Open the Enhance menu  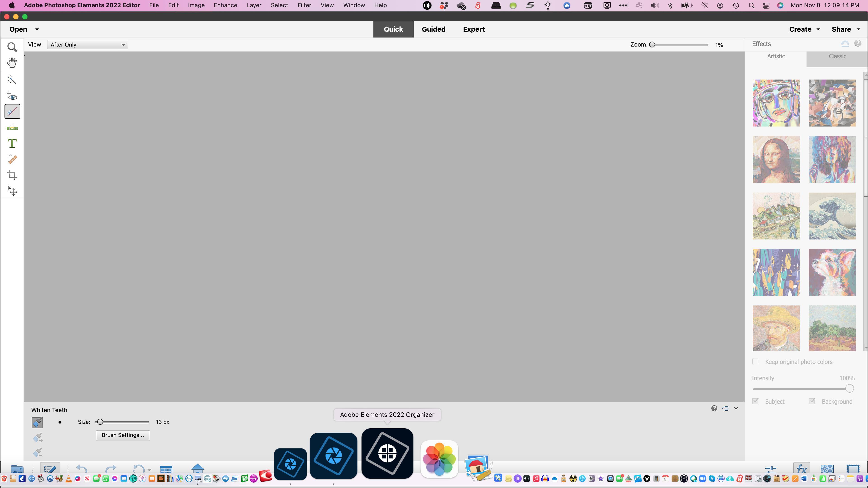pyautogui.click(x=225, y=5)
